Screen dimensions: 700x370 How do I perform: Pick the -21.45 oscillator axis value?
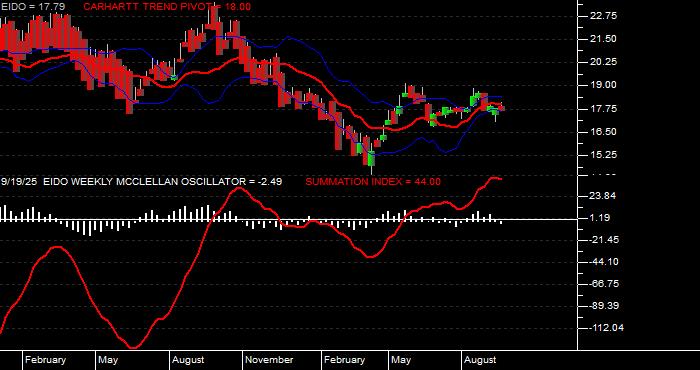(x=605, y=240)
